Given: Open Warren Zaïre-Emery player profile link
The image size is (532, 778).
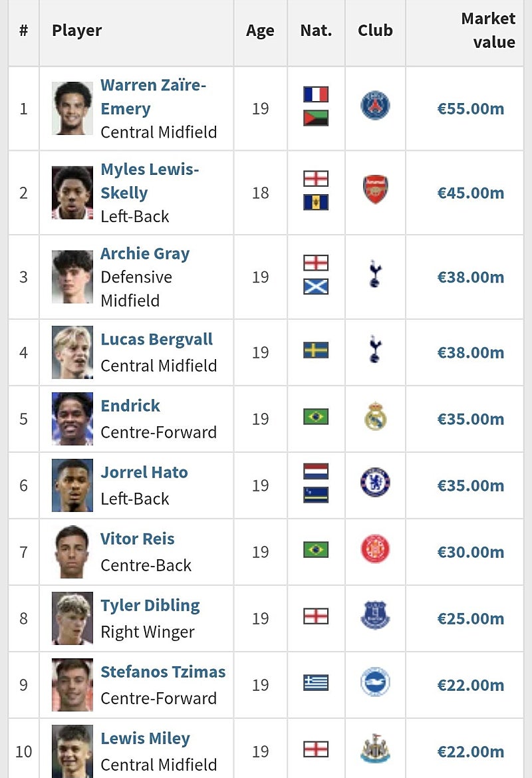Looking at the screenshot, I should click(153, 97).
